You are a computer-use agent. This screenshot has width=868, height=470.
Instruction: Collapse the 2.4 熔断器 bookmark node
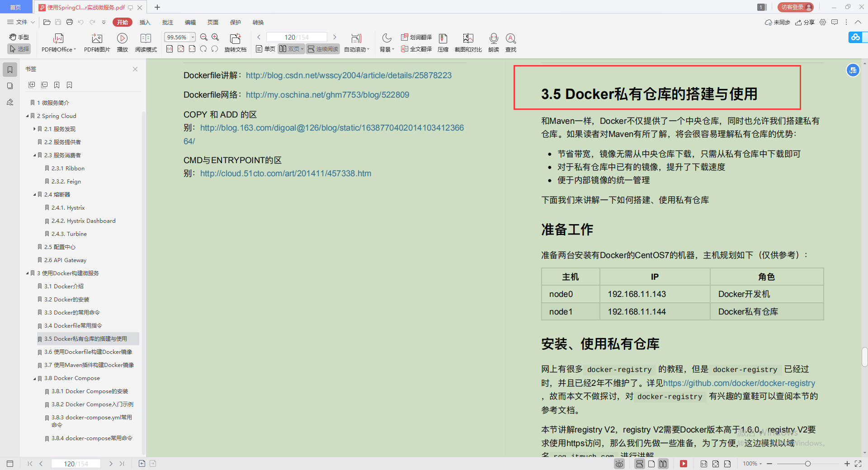tap(34, 195)
